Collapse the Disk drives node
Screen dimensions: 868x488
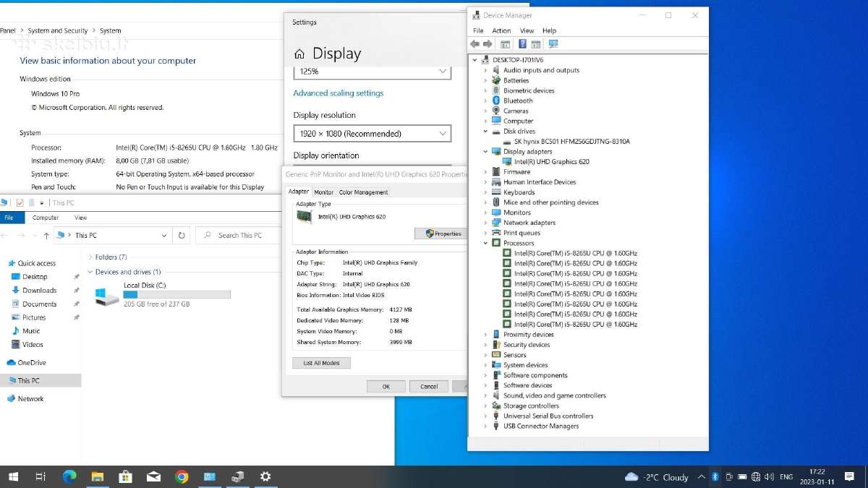tap(485, 132)
